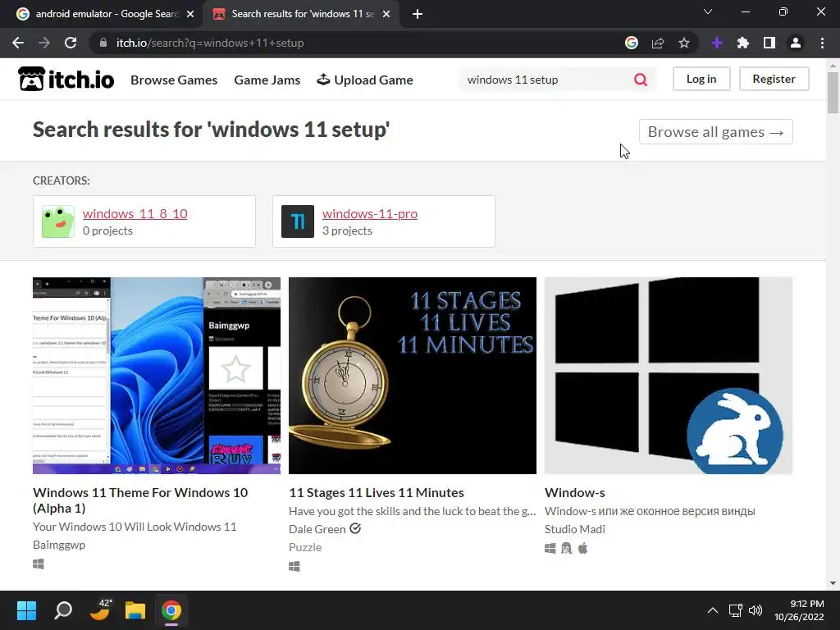
Task: Open Windows 11 Theme For Windows 10 title
Action: (140, 500)
